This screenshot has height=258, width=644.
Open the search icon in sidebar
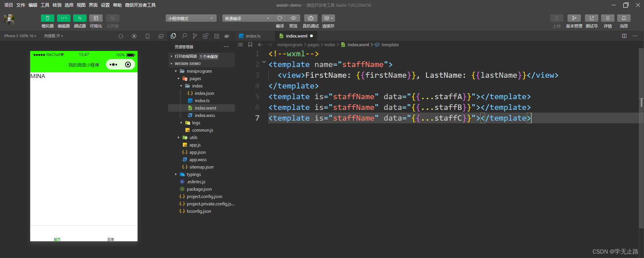(184, 36)
